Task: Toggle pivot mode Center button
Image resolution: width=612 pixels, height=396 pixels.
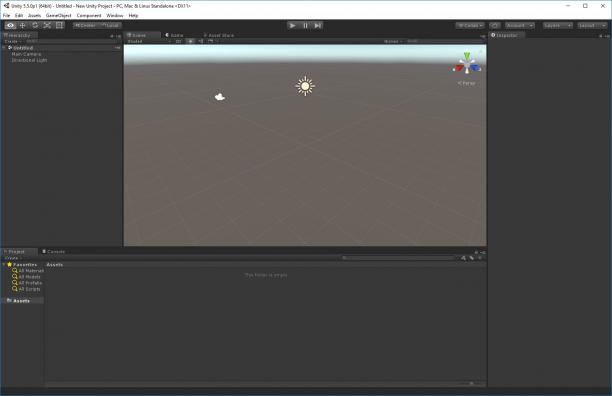Action: tap(85, 25)
